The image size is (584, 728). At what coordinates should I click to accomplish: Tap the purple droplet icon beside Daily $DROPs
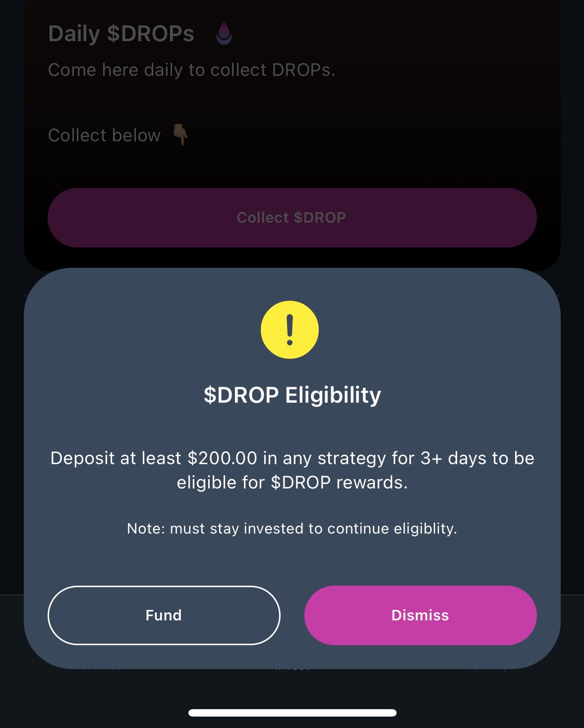pos(224,34)
